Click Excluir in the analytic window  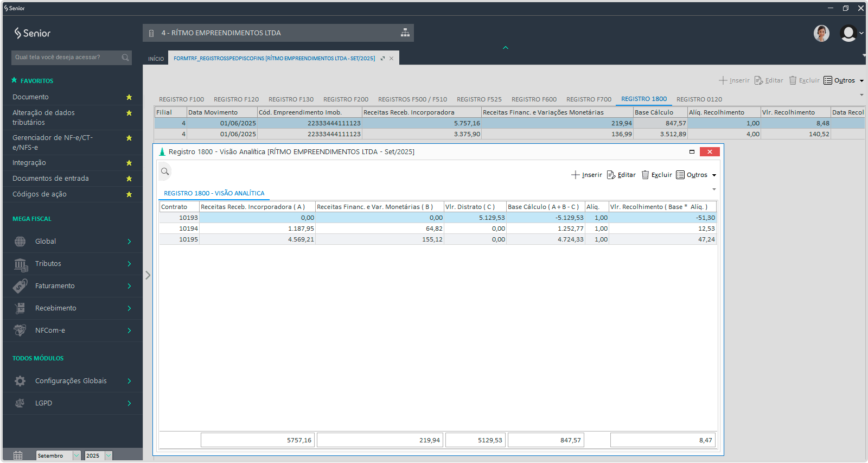[656, 175]
